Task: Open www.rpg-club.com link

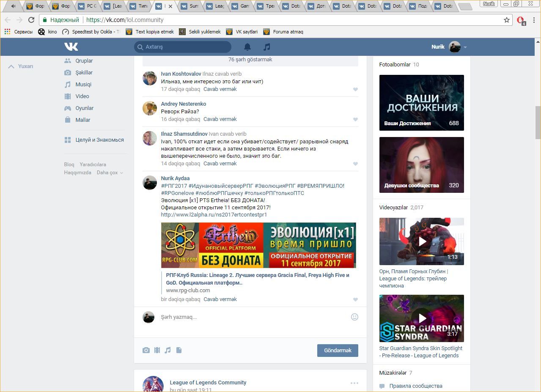Action: coord(188,291)
